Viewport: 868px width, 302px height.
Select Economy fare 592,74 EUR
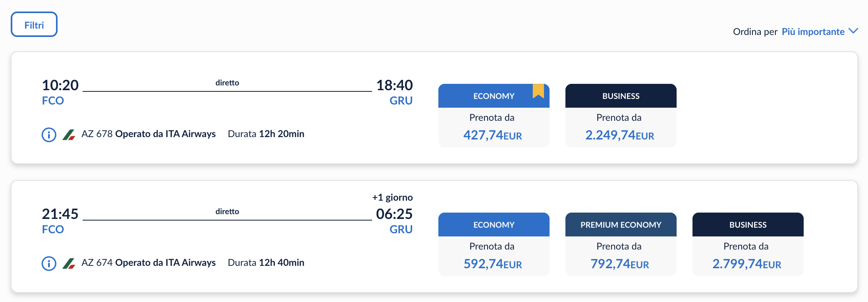point(493,264)
